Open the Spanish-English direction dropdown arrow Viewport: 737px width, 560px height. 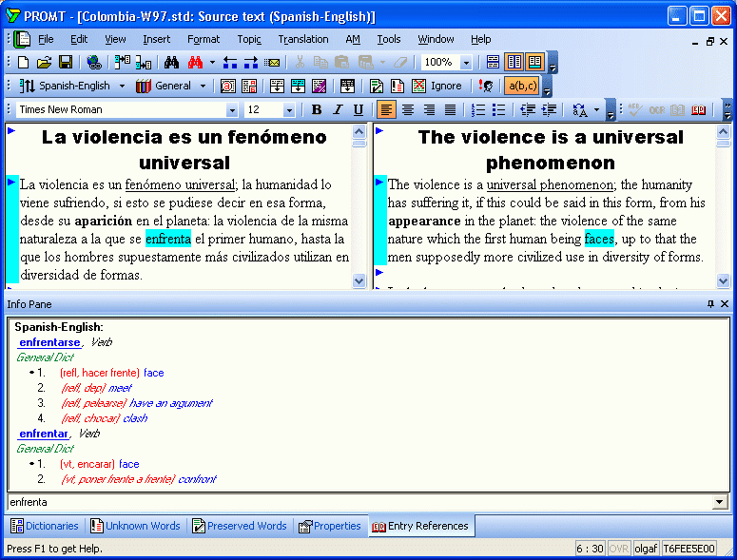123,86
